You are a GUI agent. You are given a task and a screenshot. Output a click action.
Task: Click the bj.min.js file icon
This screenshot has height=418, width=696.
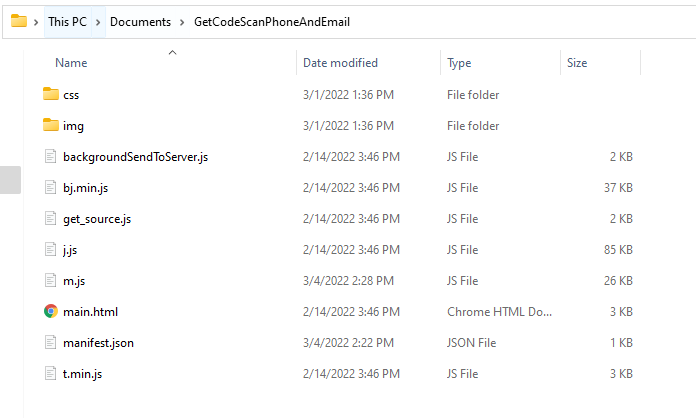pos(51,187)
